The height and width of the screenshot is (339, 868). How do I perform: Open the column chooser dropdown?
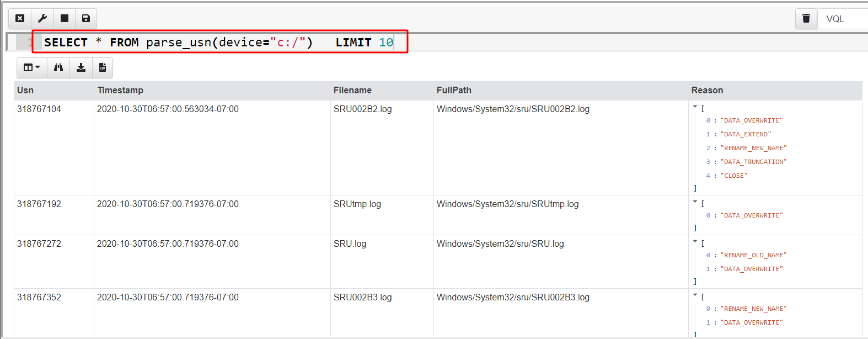pos(31,68)
